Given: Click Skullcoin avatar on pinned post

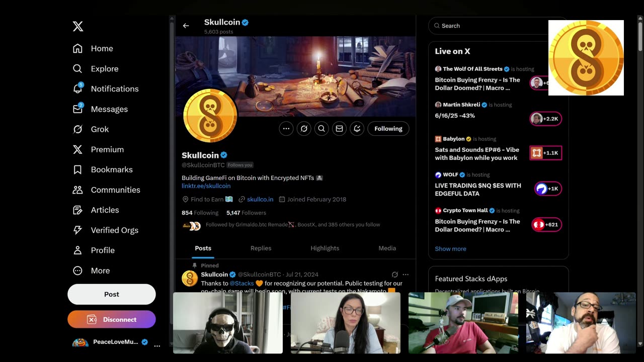Looking at the screenshot, I should 190,279.
